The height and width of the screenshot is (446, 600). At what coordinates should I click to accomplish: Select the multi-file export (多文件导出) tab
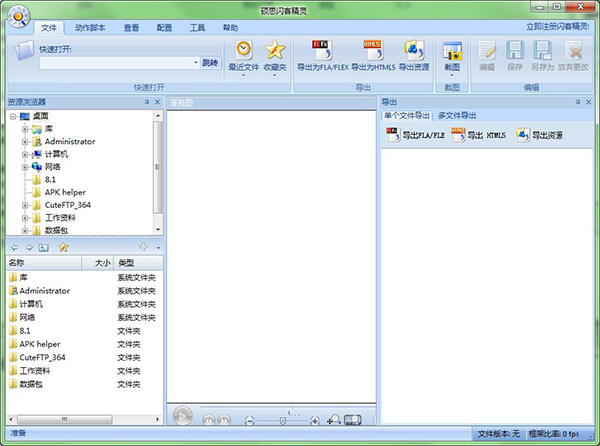click(457, 116)
